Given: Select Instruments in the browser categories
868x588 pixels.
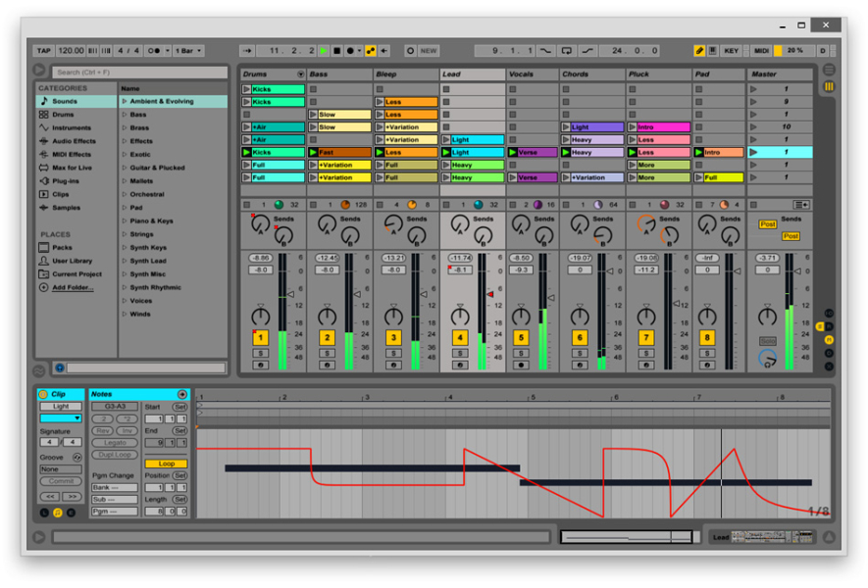Looking at the screenshot, I should pyautogui.click(x=72, y=128).
